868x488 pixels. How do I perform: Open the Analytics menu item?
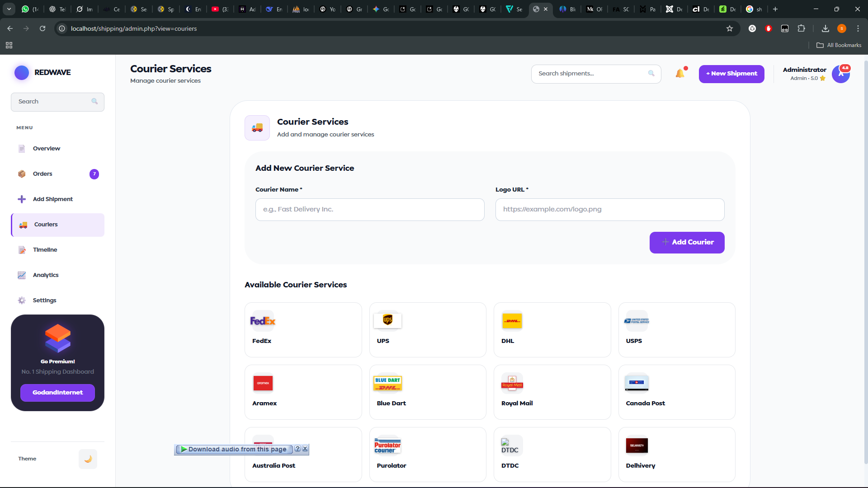click(x=46, y=275)
